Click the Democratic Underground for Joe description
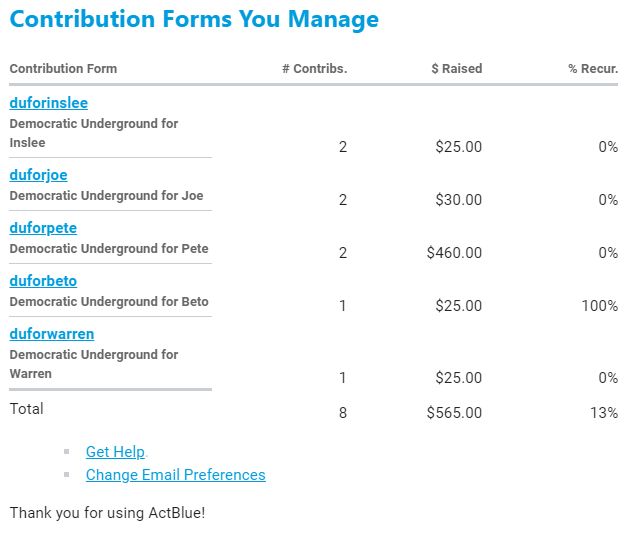The width and height of the screenshot is (631, 538). 106,196
